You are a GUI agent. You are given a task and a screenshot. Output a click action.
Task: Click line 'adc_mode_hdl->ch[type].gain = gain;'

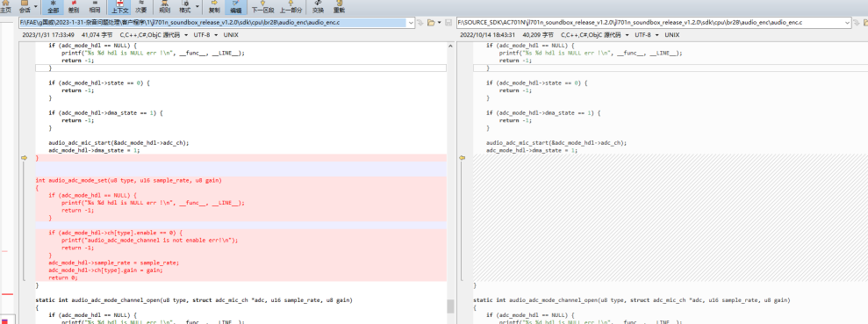(105, 270)
